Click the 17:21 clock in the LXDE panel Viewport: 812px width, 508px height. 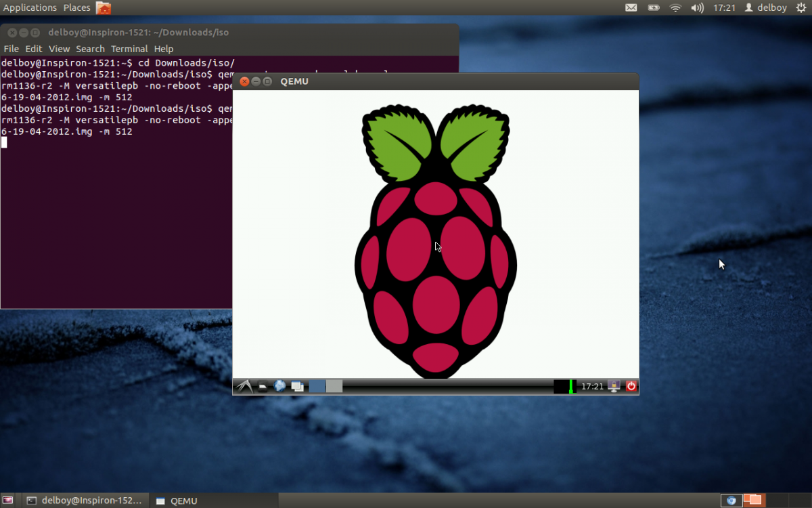592,387
